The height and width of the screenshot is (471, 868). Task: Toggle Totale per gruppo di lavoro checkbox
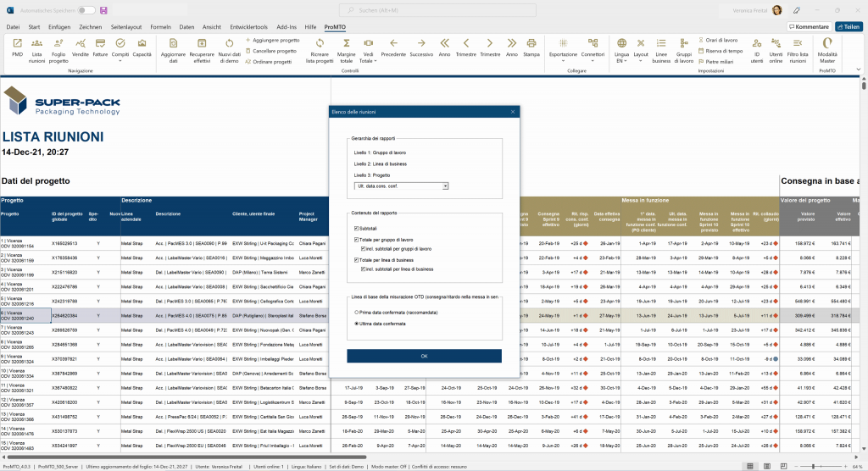point(356,240)
